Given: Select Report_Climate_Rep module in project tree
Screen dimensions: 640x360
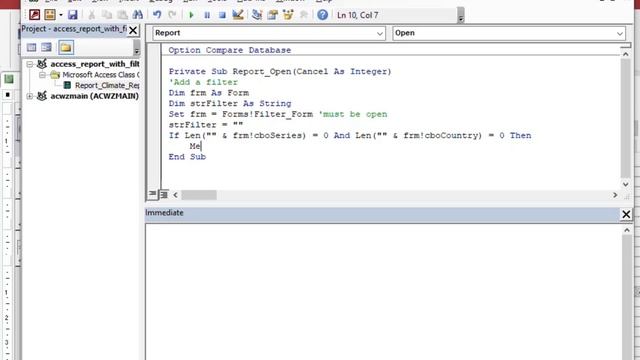Looking at the screenshot, I should tap(107, 85).
